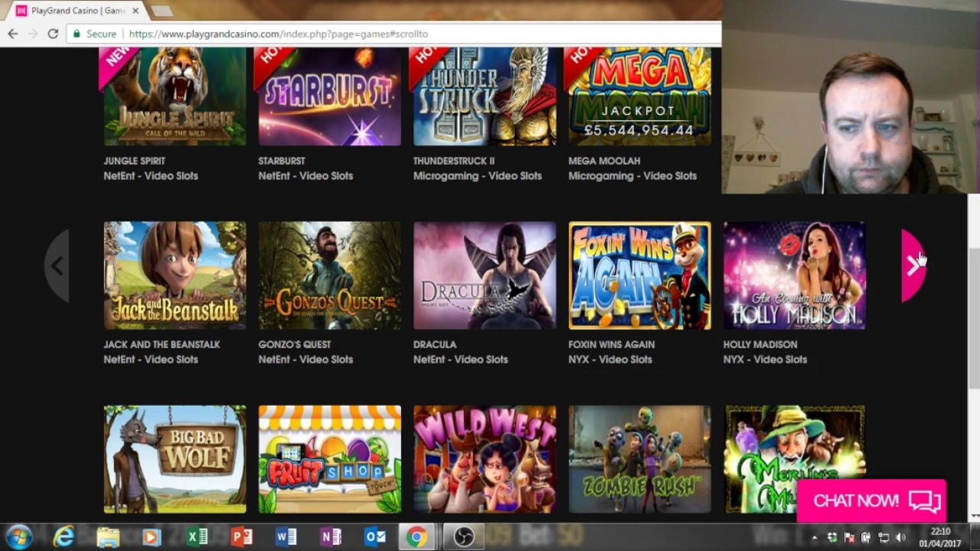Click "NYX - Video Slots" under Holly Madison

tap(765, 360)
